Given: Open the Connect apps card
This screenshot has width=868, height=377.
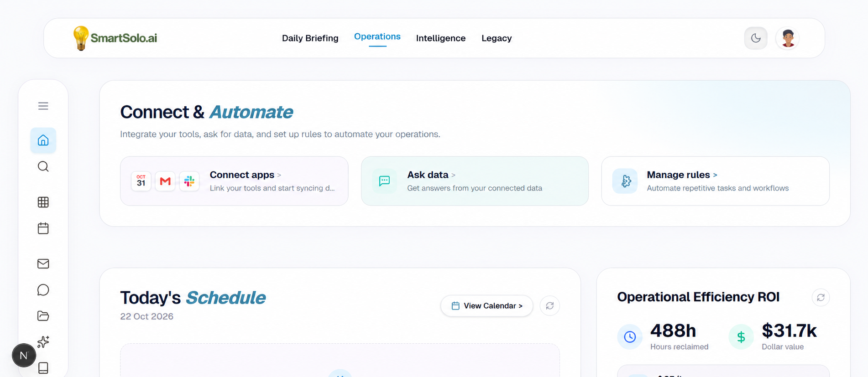Looking at the screenshot, I should coord(234,181).
